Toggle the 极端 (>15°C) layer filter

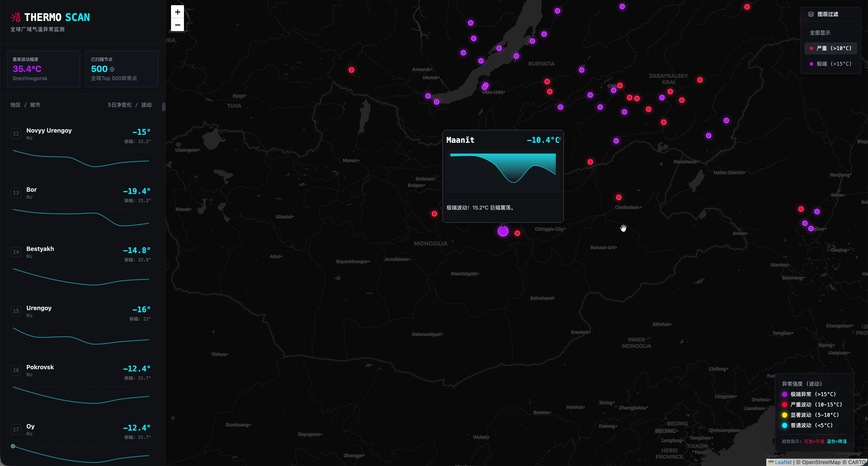click(x=831, y=64)
